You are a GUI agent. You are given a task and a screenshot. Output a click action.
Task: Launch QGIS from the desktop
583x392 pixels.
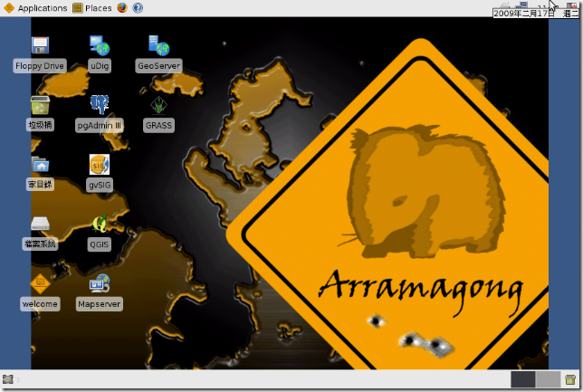pyautogui.click(x=100, y=224)
